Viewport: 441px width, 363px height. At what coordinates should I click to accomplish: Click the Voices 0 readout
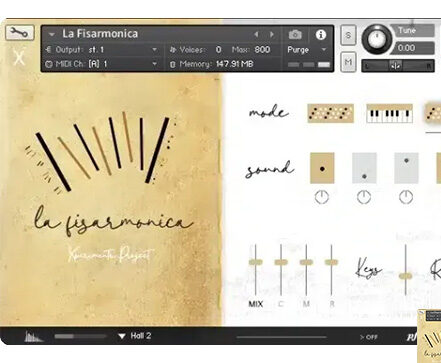[218, 50]
